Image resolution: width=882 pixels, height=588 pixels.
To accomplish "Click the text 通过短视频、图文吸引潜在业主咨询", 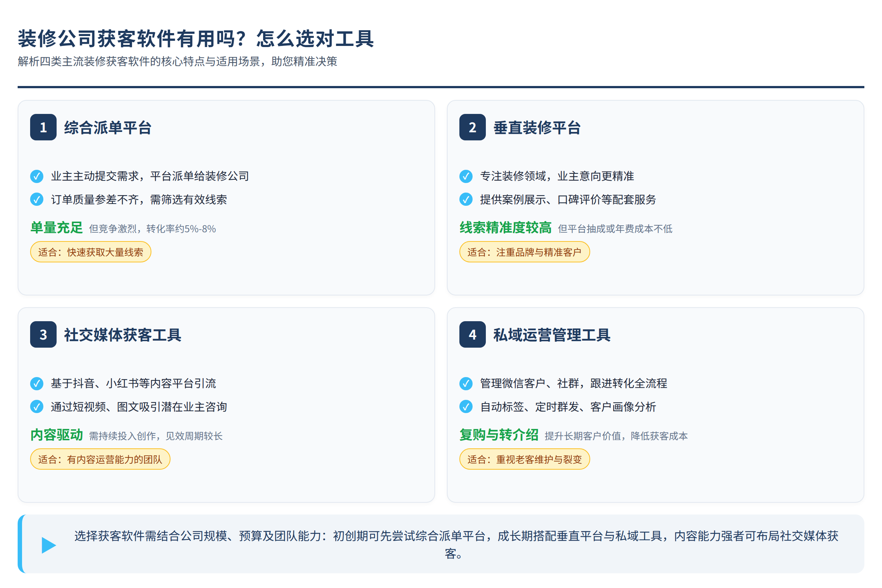I will [x=139, y=407].
